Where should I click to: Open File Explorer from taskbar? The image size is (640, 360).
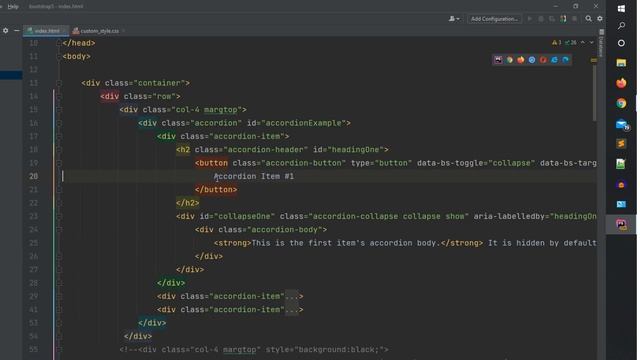(x=621, y=63)
